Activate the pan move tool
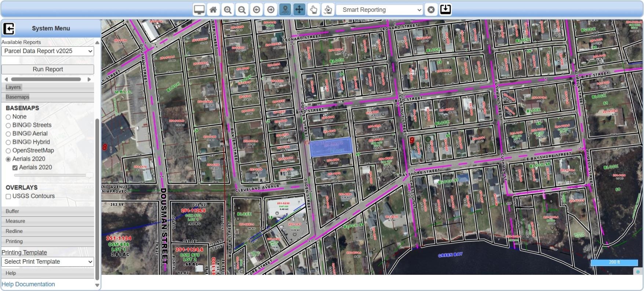 click(299, 10)
